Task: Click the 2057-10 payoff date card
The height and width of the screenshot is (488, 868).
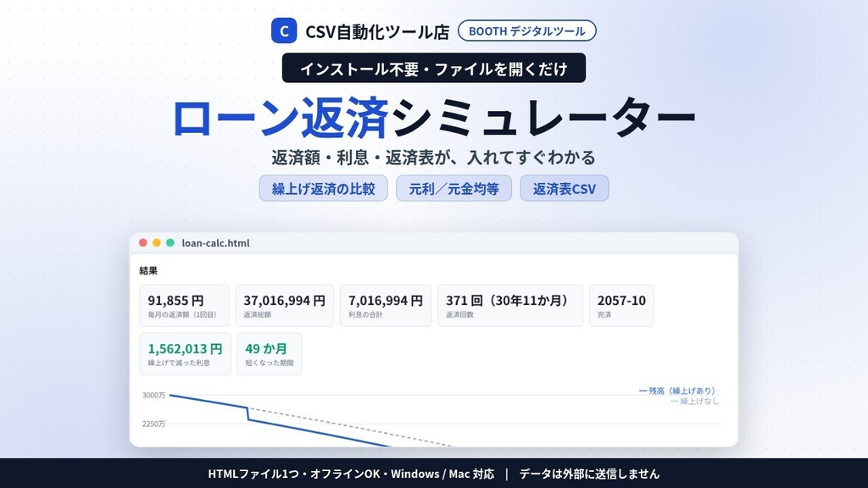Action: [621, 305]
